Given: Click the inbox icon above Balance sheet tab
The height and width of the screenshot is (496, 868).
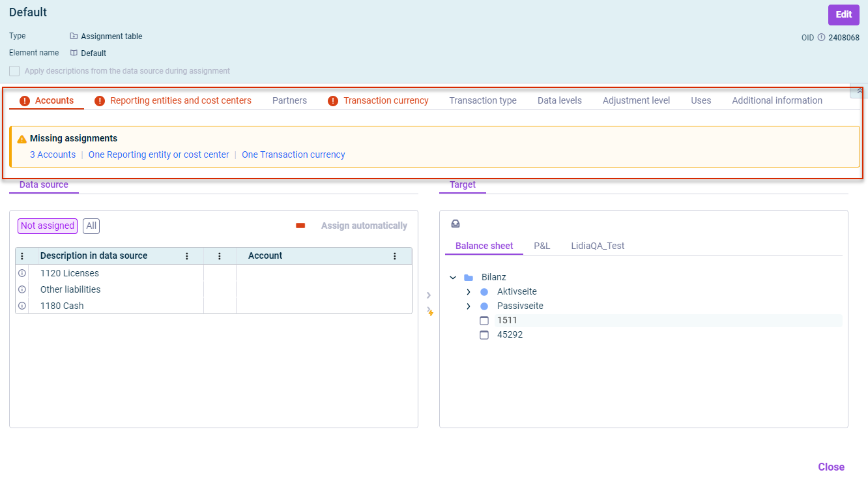Looking at the screenshot, I should point(456,224).
